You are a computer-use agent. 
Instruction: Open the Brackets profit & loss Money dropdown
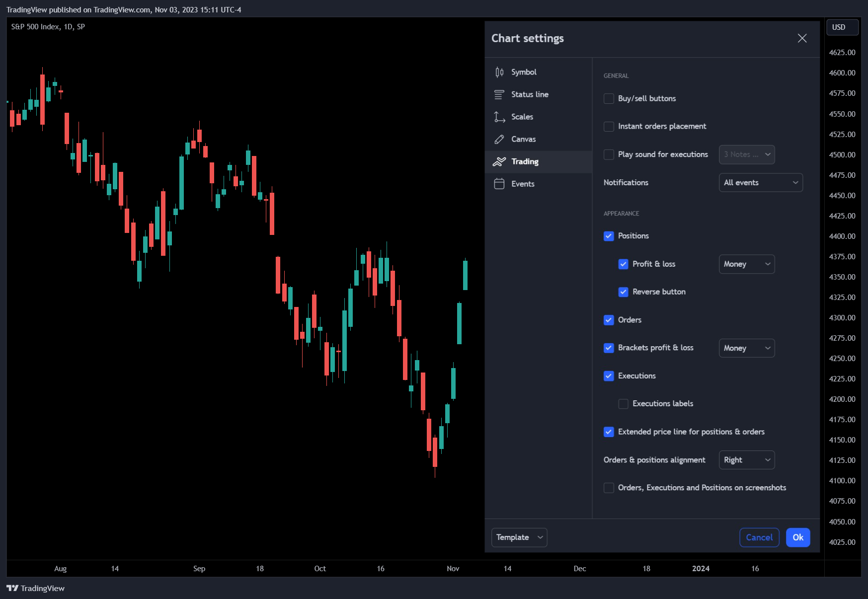[x=747, y=348]
